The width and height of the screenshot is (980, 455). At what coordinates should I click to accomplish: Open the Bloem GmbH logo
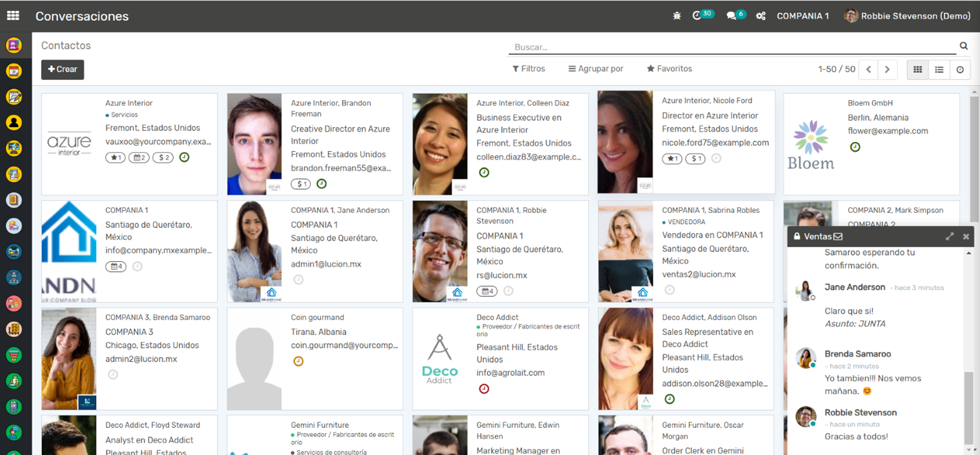pos(811,144)
